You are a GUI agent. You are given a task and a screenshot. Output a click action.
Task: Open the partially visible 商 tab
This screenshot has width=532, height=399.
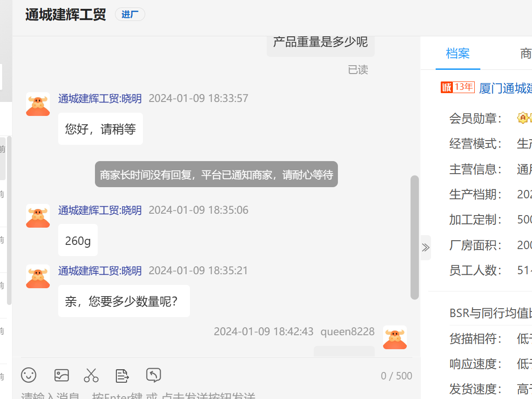pos(525,54)
